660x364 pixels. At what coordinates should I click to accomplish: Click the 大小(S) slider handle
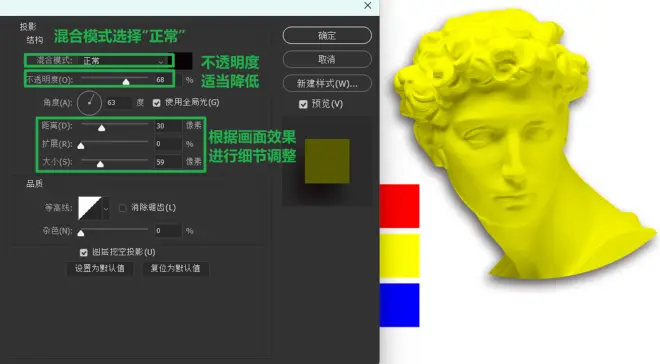click(100, 164)
